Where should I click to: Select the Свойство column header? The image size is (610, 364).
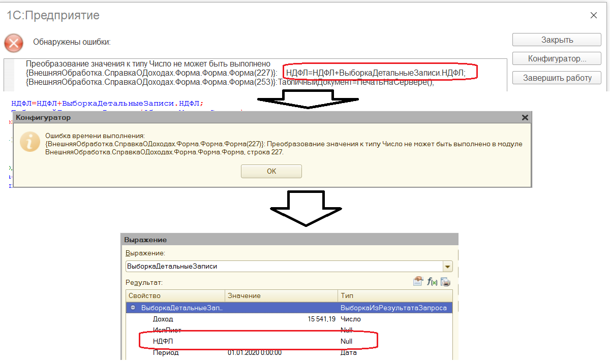click(x=175, y=295)
